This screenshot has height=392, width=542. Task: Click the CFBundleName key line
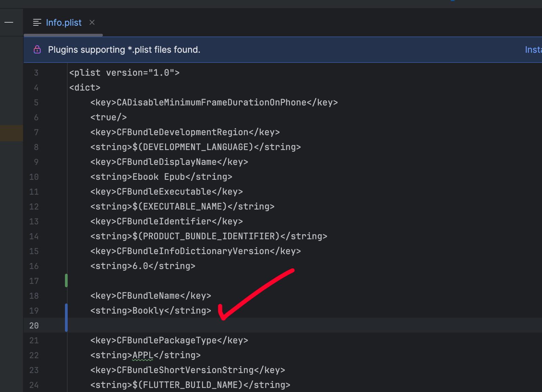point(151,296)
